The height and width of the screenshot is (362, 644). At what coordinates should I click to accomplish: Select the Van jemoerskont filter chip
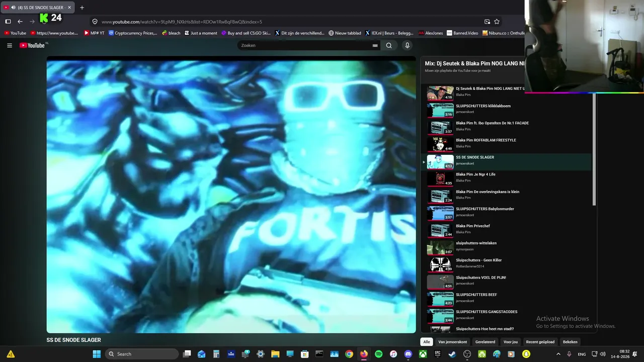[453, 342]
